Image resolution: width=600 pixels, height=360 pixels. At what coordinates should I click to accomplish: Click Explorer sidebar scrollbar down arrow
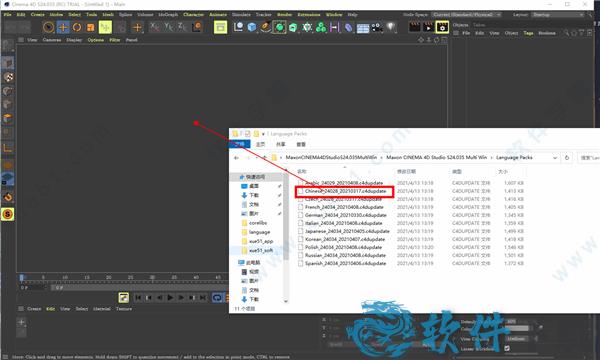[x=286, y=301]
